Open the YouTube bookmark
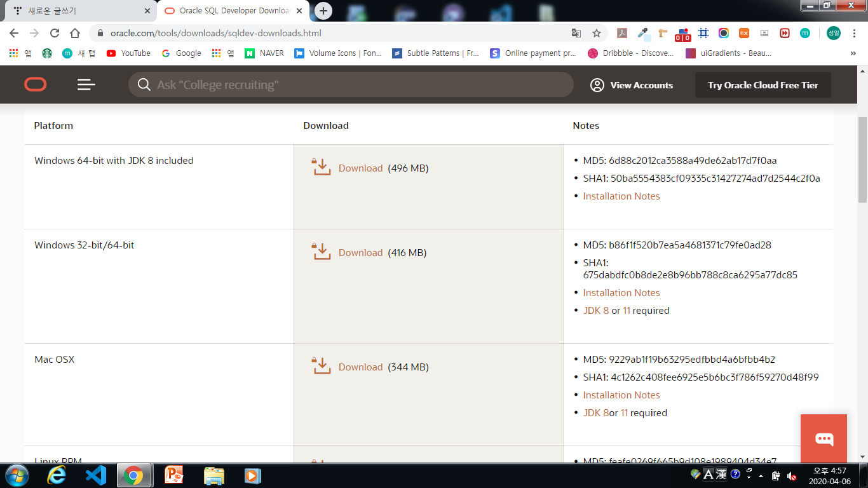 [x=129, y=53]
